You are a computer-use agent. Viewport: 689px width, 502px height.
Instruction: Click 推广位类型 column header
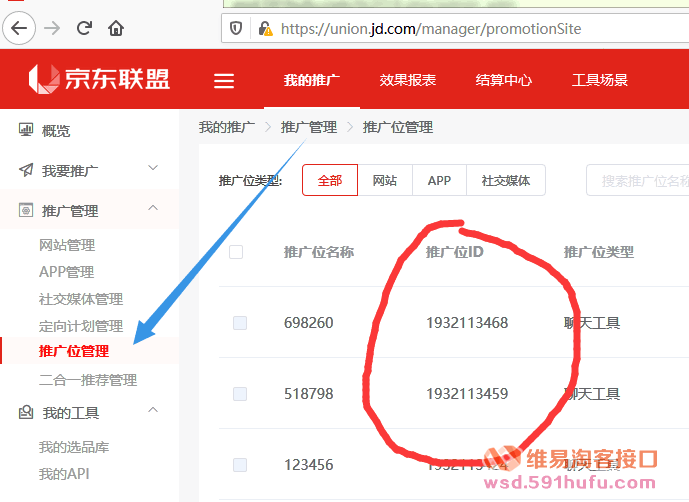click(x=599, y=252)
